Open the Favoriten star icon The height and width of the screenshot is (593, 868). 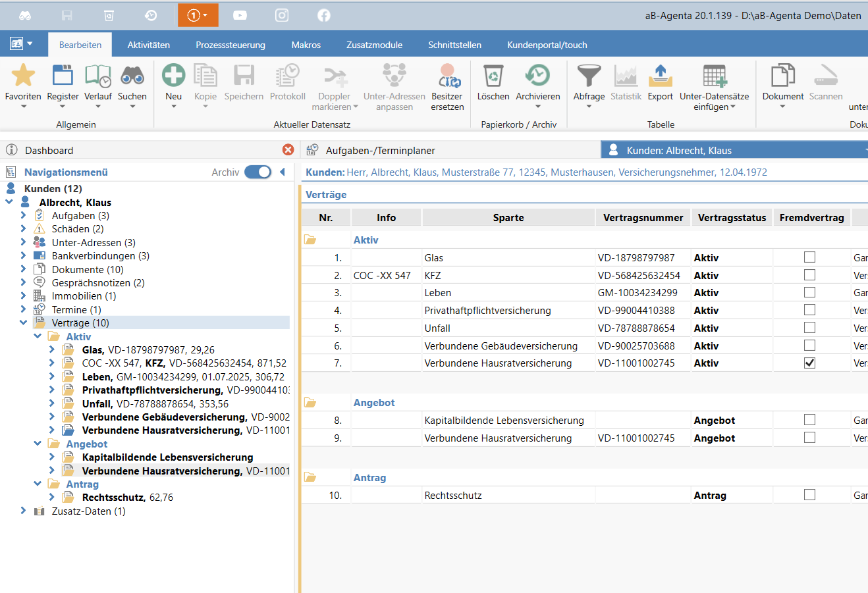coord(23,76)
